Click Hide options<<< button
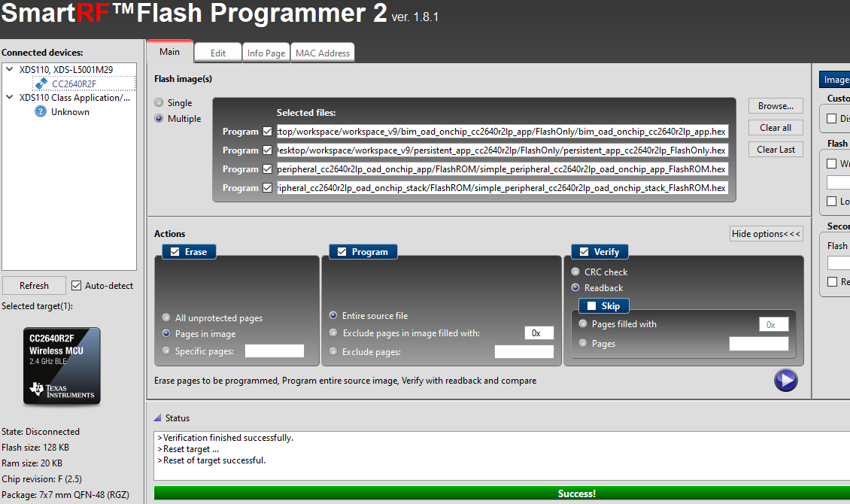850x504 pixels. tap(766, 234)
